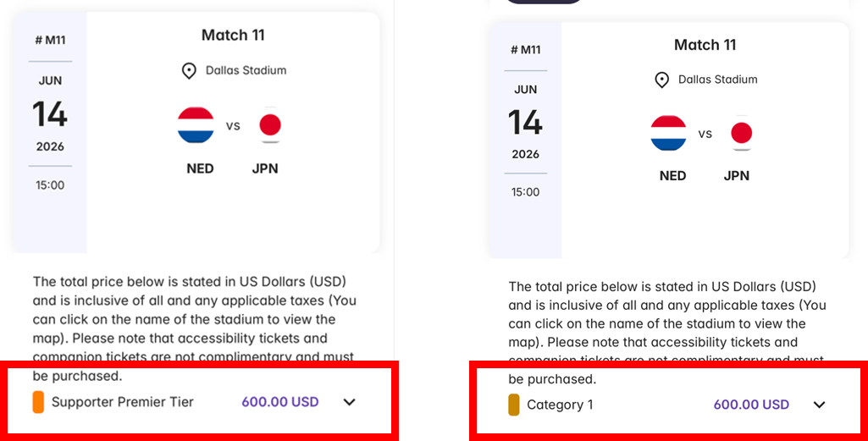This screenshot has width=868, height=441.
Task: Click the location pin icon in the left panel
Action: (189, 71)
